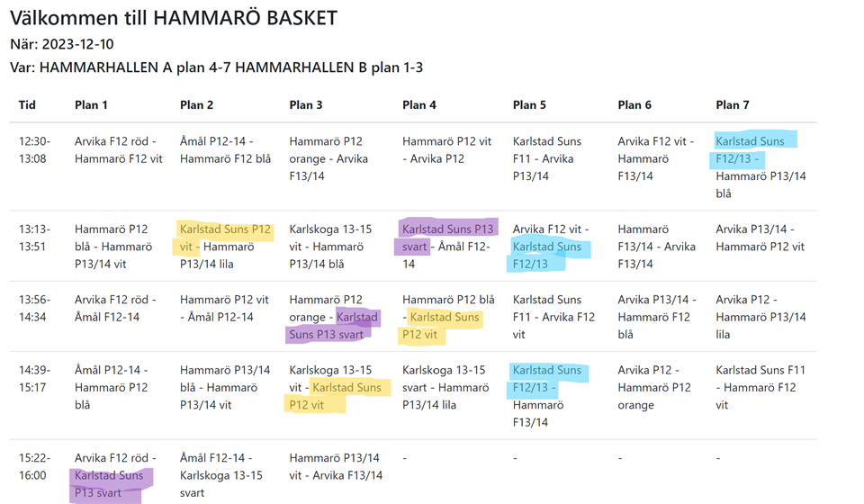Click the date line "När: 2023-12-10"

62,44
